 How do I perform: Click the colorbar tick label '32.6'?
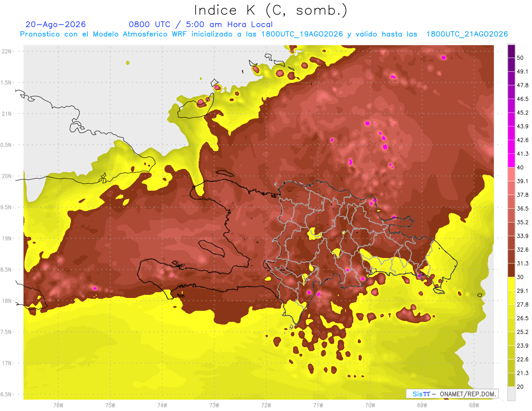coord(523,250)
